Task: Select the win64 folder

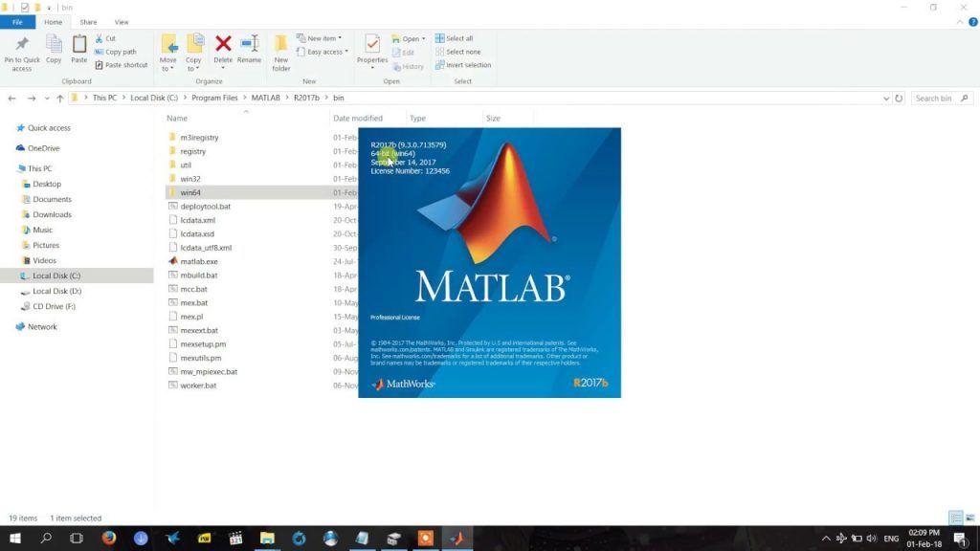Action: point(190,192)
